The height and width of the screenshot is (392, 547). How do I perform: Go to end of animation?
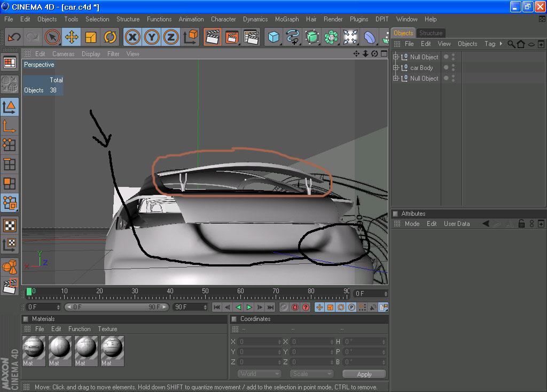271,307
